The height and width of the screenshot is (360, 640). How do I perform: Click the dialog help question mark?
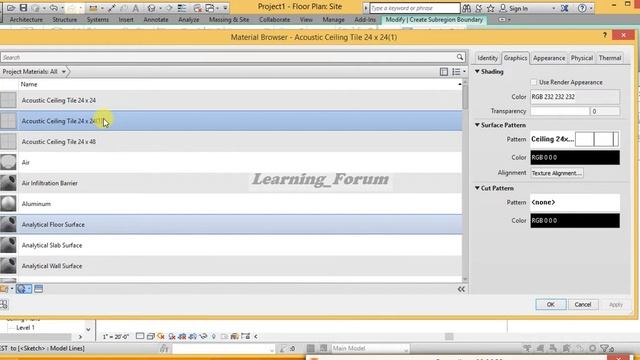coord(605,35)
